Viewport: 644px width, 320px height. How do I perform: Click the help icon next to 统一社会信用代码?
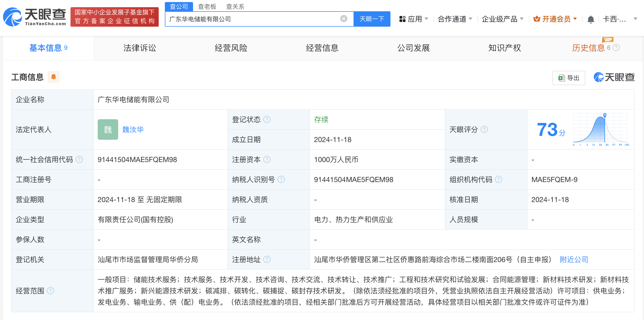point(79,159)
